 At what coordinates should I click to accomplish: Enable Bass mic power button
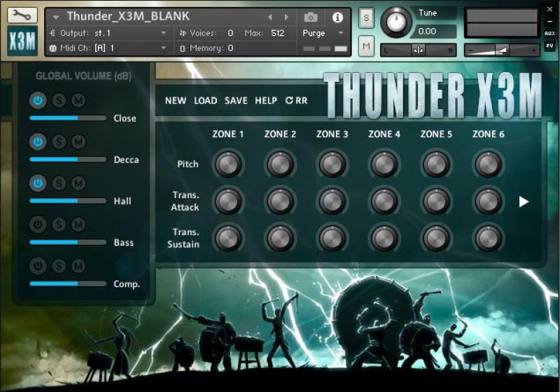pos(38,225)
